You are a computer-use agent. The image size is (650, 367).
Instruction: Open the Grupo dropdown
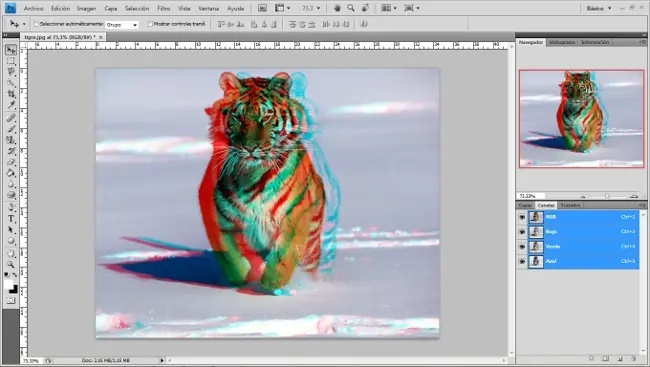[122, 25]
